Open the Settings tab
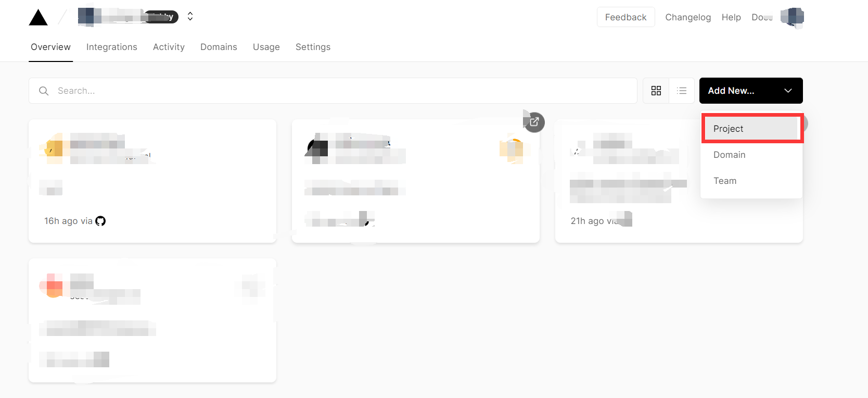Screen dimensions: 868x398 313,47
